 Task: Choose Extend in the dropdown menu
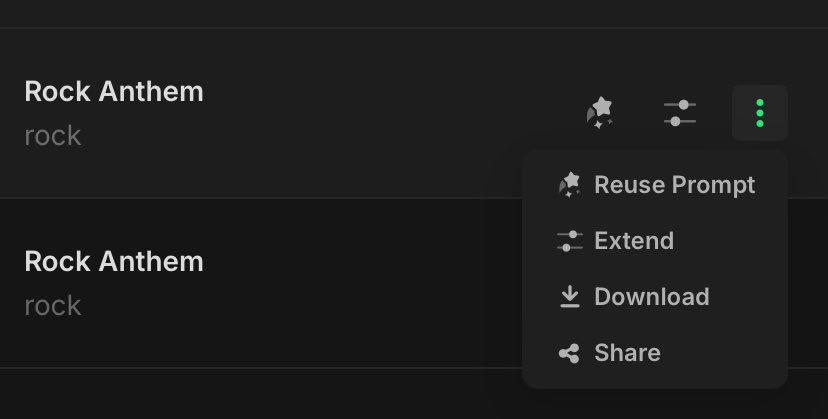click(x=633, y=241)
